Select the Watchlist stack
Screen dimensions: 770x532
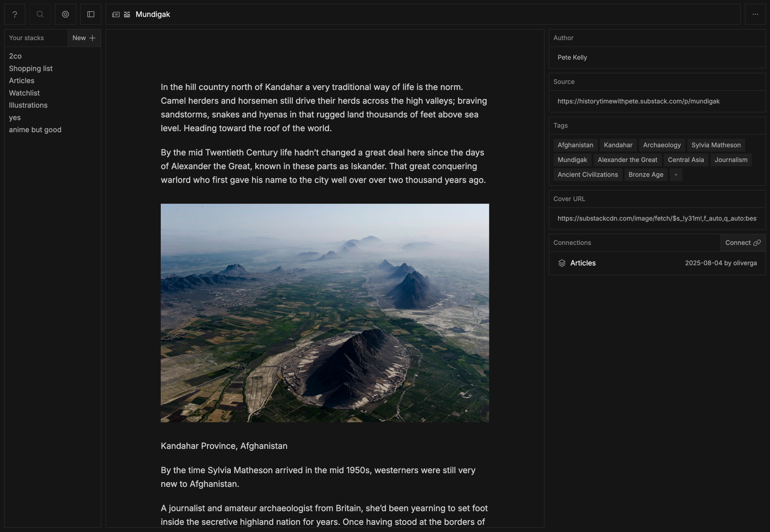pos(24,93)
